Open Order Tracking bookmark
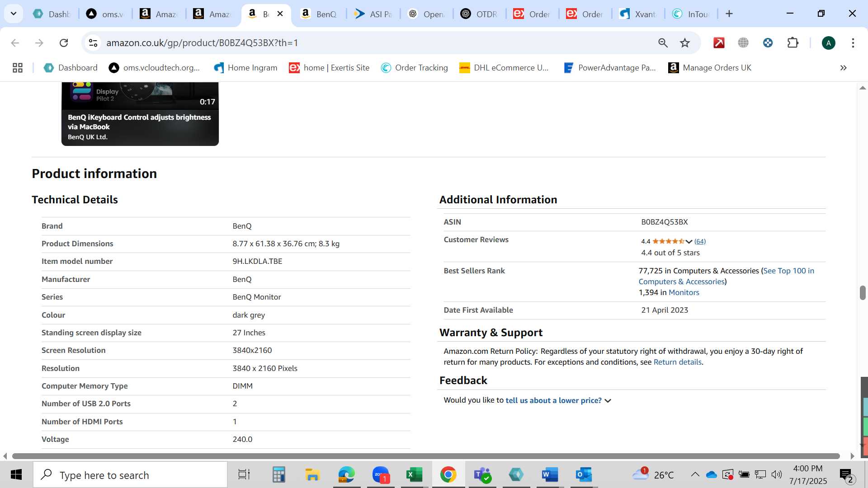The width and height of the screenshot is (868, 488). [414, 68]
